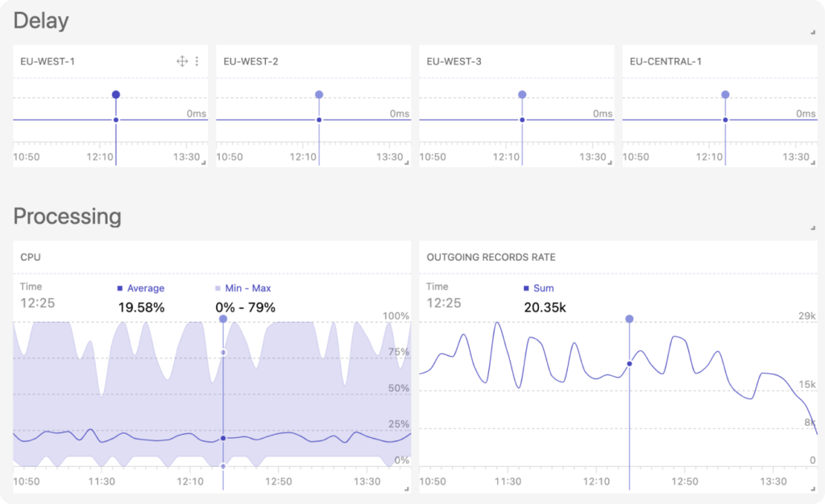Click the EU-CENTRAL-1 panel resize corner handle
Screen dimensions: 825x504
coord(812,163)
